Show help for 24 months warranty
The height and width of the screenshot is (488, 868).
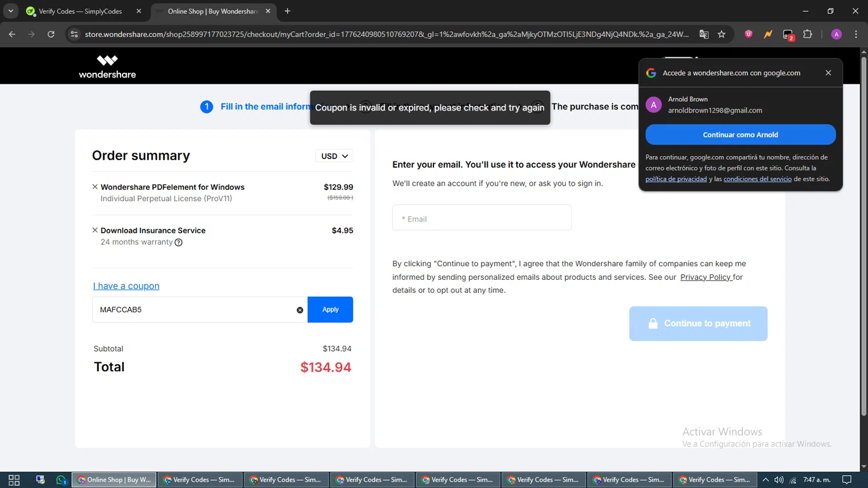pos(179,242)
